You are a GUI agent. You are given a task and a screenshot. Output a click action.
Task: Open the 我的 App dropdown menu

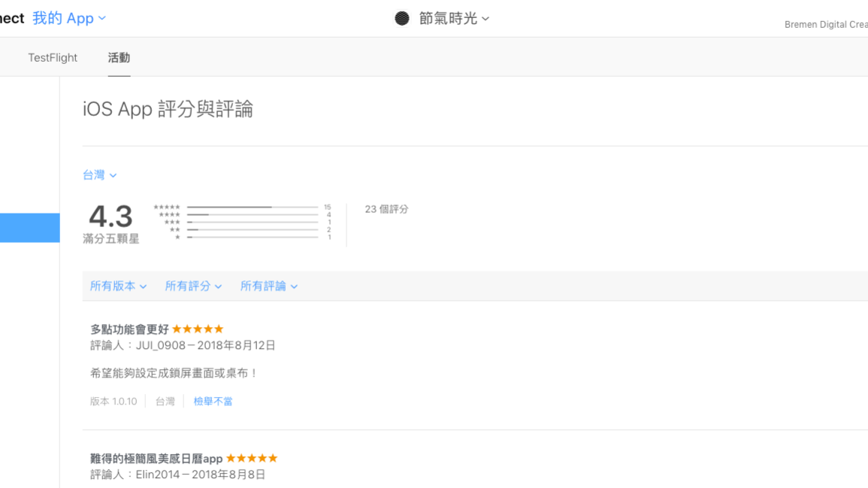(x=69, y=18)
